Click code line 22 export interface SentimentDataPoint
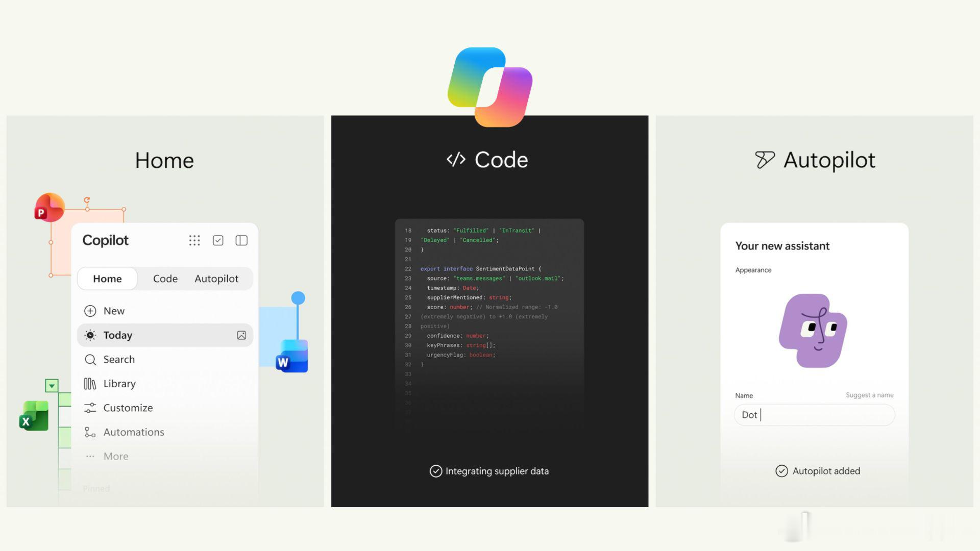The image size is (980, 551). pos(480,269)
